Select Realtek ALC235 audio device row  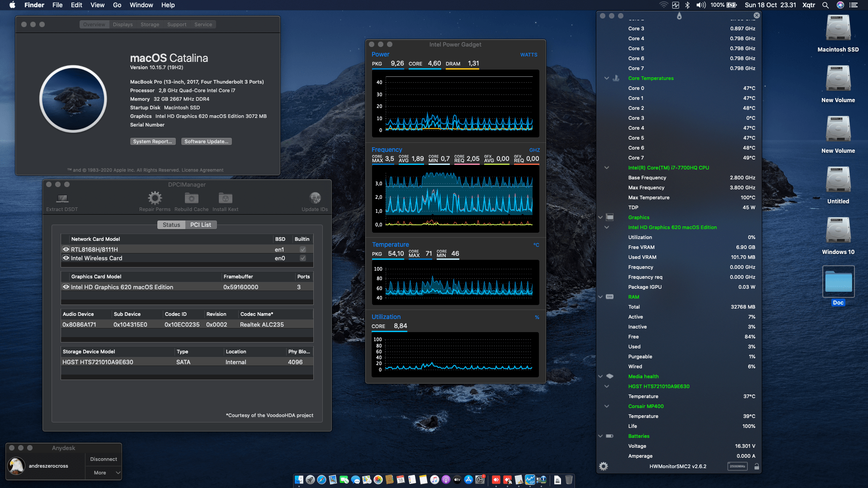pos(187,324)
